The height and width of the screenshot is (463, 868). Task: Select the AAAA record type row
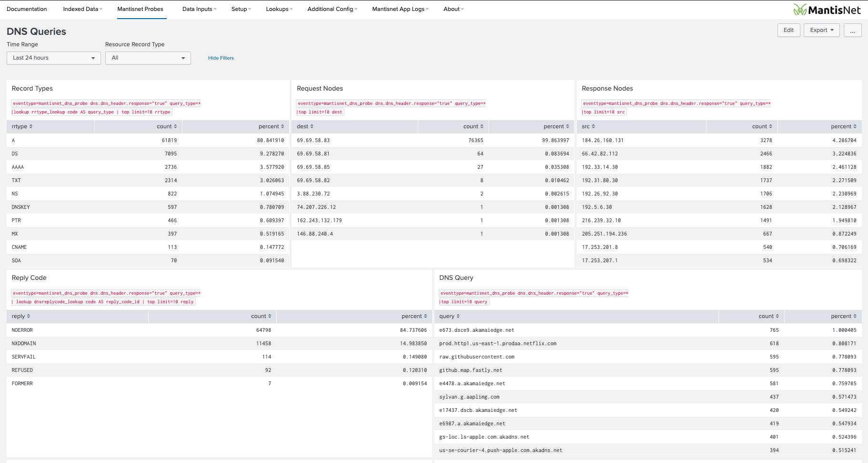click(148, 167)
